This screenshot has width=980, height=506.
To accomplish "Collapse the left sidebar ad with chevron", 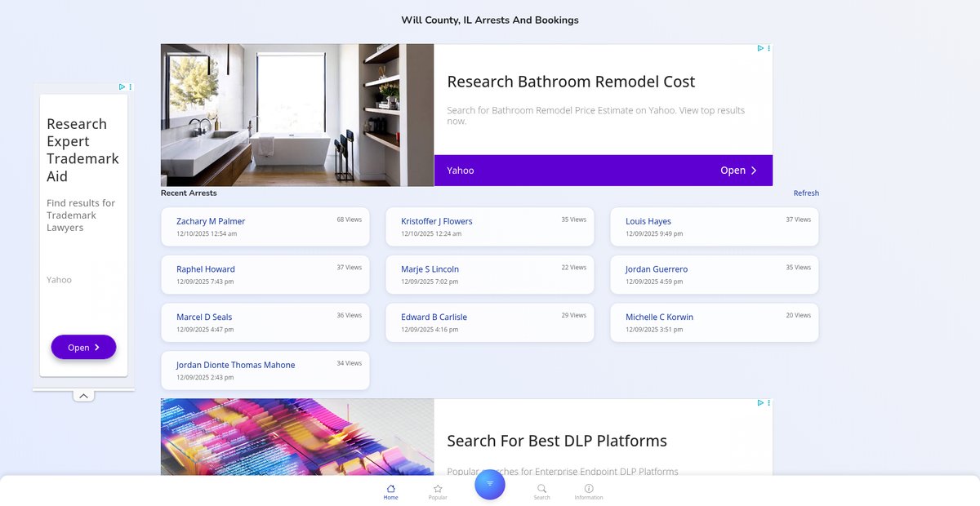I will (x=83, y=396).
